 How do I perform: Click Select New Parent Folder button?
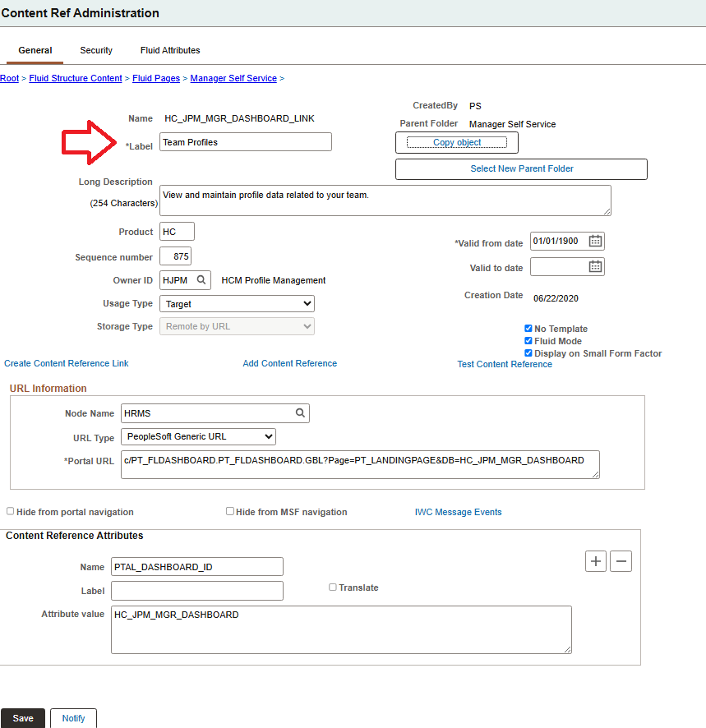(x=521, y=169)
